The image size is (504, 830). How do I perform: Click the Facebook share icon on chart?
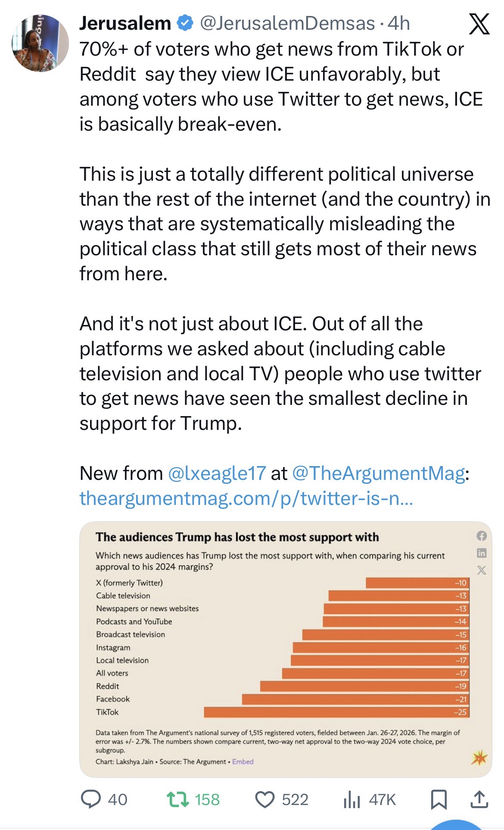coord(482,536)
